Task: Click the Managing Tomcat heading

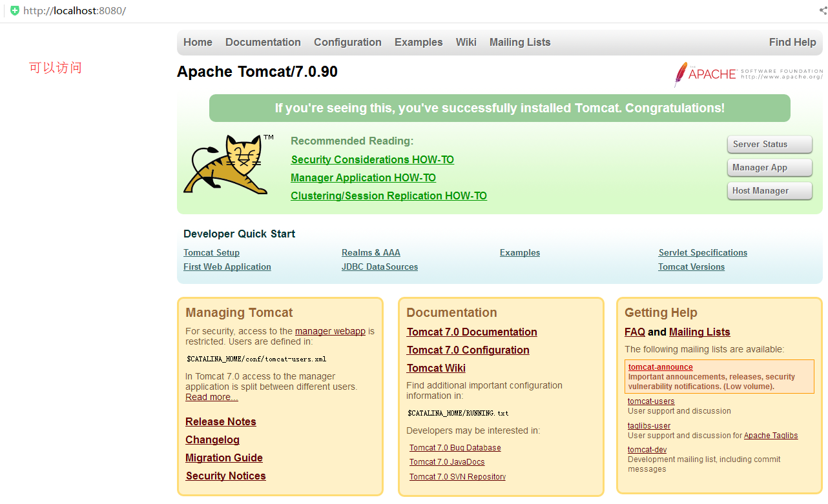Action: 239,313
